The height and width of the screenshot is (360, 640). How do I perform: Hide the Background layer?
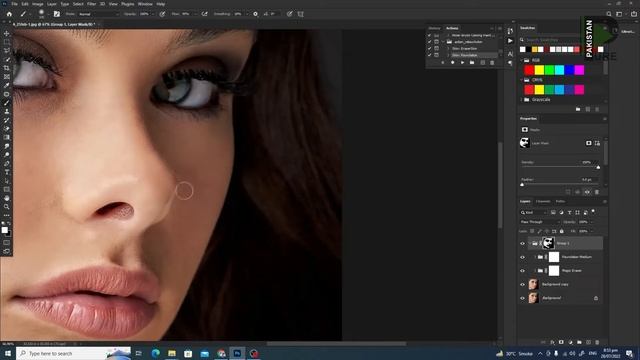coord(522,298)
